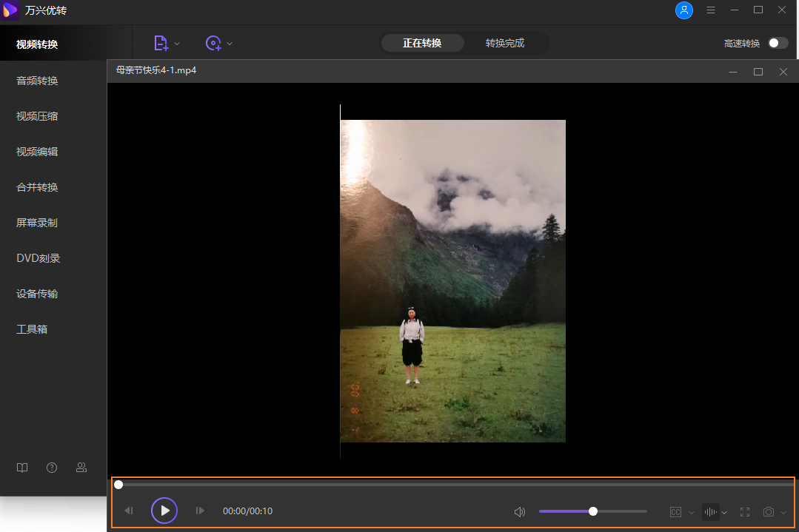Image resolution: width=799 pixels, height=532 pixels.
Task: Open the help question mark icon
Action: click(x=52, y=468)
